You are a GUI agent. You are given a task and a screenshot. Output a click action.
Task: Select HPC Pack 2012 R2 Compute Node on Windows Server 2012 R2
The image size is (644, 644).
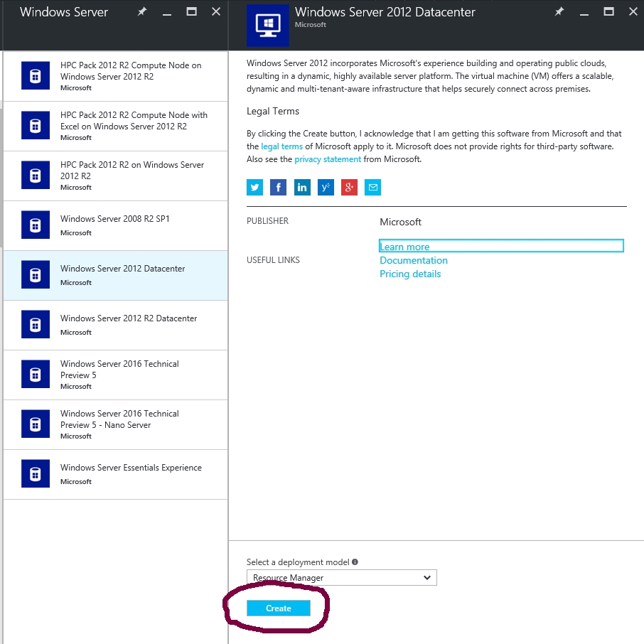[x=115, y=76]
